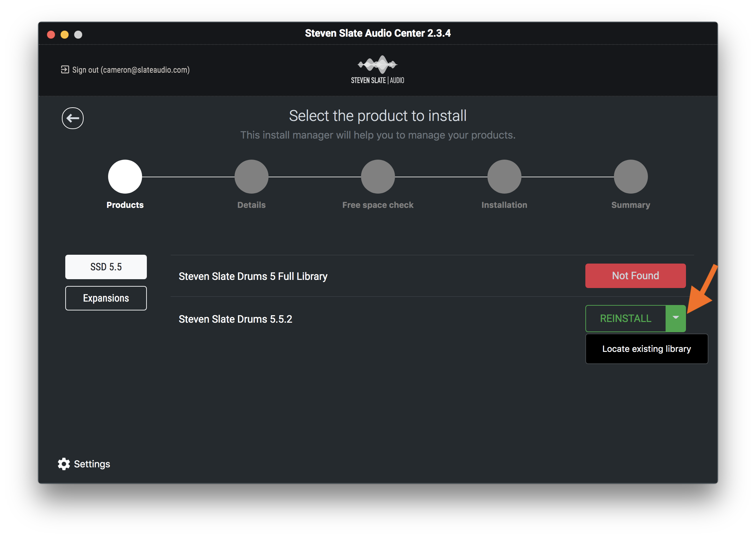Expand the REINSTALL dropdown arrow
This screenshot has width=756, height=538.
tap(676, 318)
